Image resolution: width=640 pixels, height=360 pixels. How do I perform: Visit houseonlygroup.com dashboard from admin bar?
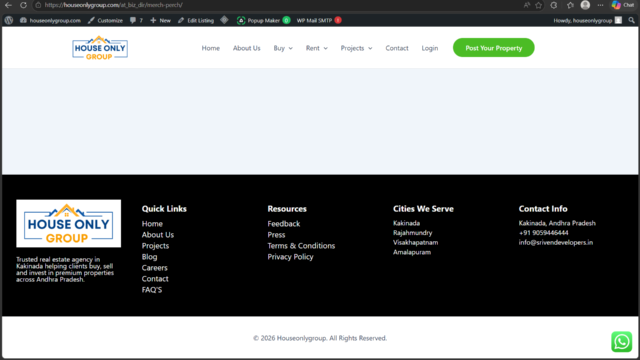coord(50,20)
